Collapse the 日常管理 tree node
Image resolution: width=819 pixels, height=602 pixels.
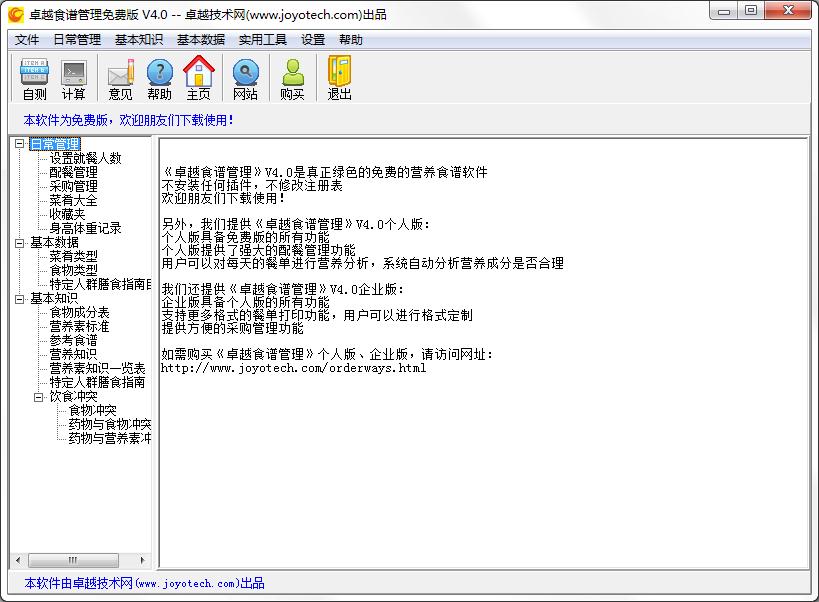coord(19,144)
